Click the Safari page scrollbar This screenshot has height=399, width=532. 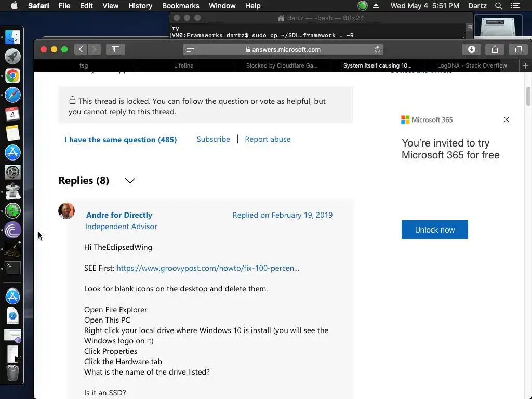(528, 96)
